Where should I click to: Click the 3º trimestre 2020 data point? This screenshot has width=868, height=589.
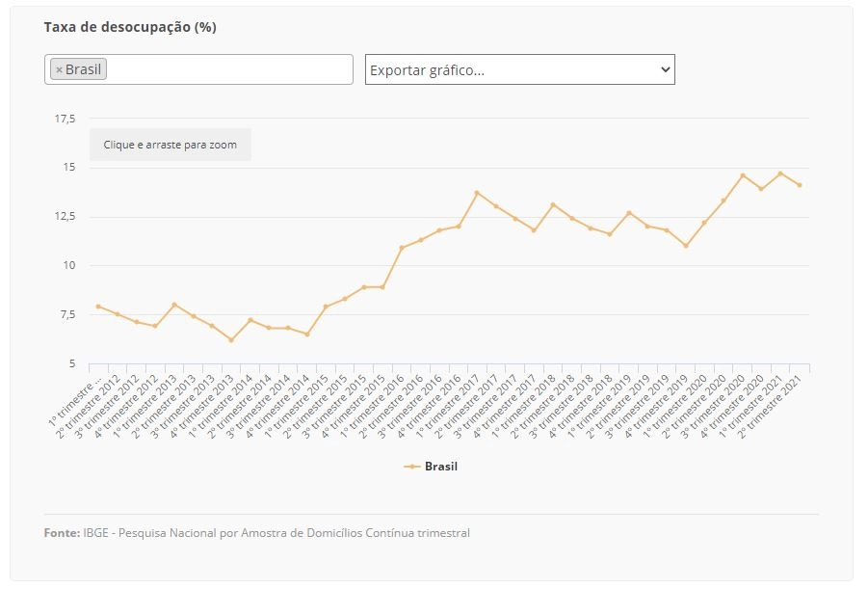[743, 175]
